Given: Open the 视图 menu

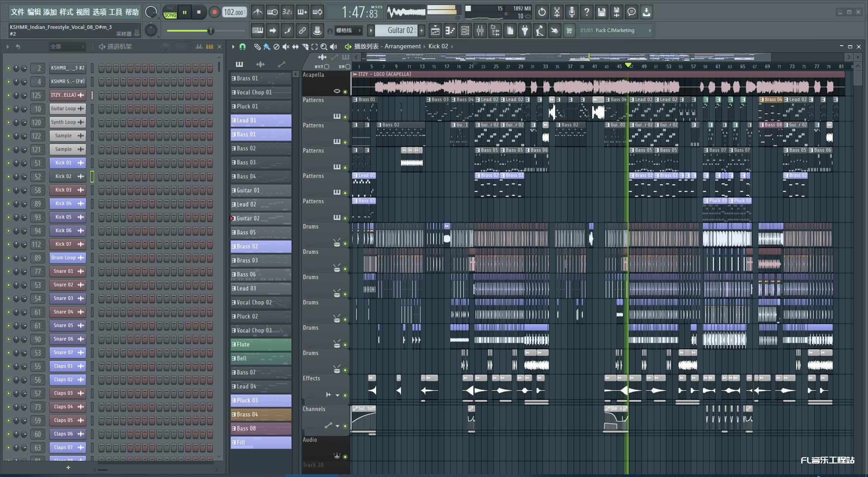Looking at the screenshot, I should pos(83,12).
